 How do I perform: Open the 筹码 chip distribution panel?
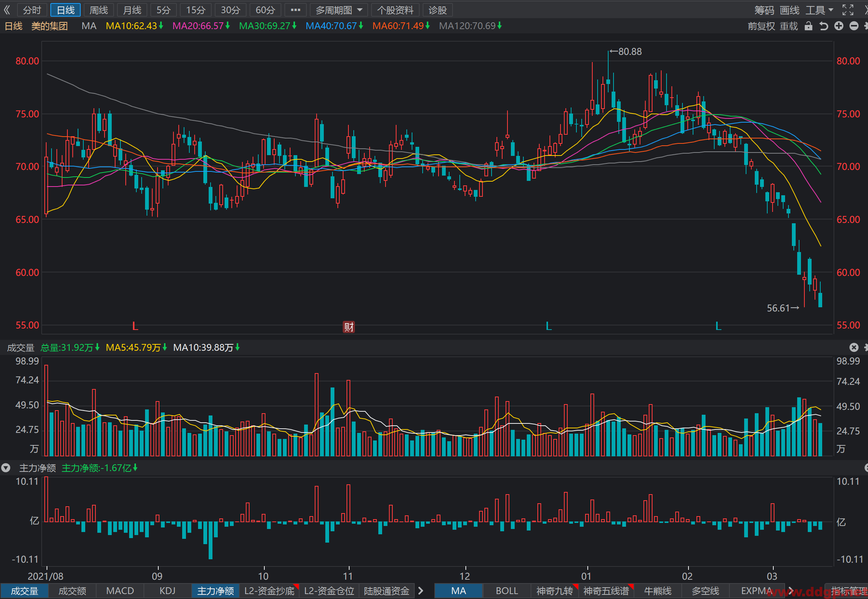[764, 10]
